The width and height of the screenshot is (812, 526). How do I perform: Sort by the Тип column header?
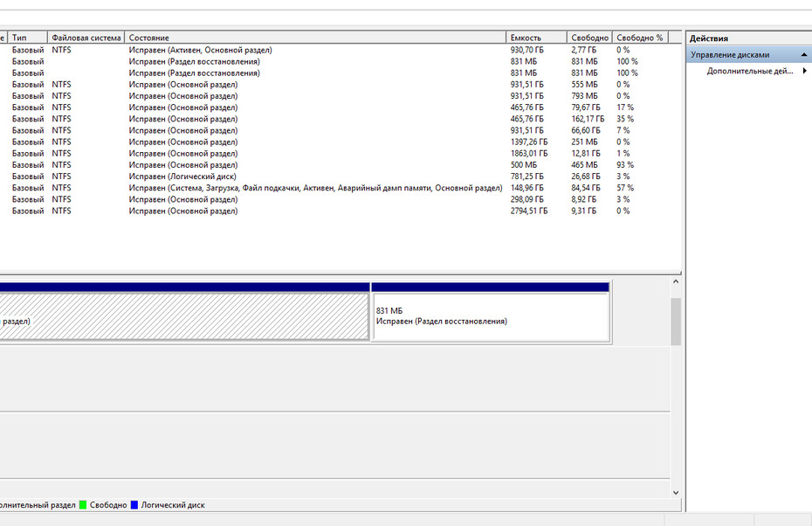[x=28, y=38]
